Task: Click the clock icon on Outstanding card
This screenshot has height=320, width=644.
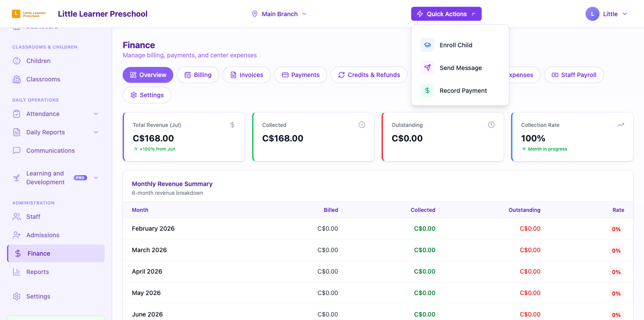Action: click(x=491, y=125)
